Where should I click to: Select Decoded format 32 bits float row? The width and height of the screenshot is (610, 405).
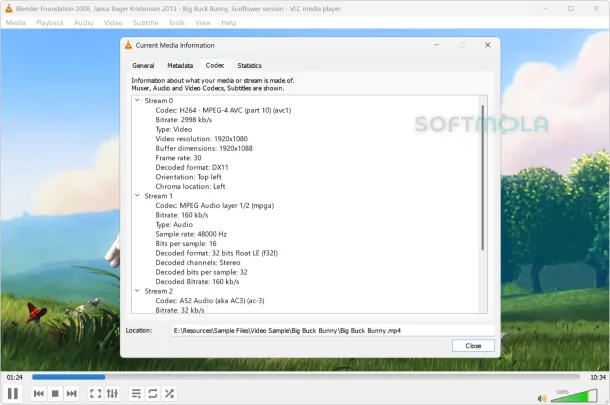pos(217,253)
